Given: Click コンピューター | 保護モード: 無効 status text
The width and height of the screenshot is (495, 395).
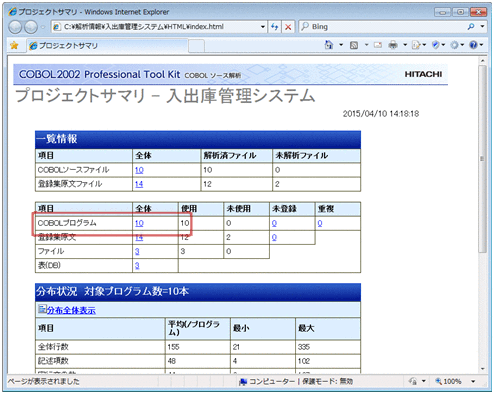Looking at the screenshot, I should [x=301, y=381].
